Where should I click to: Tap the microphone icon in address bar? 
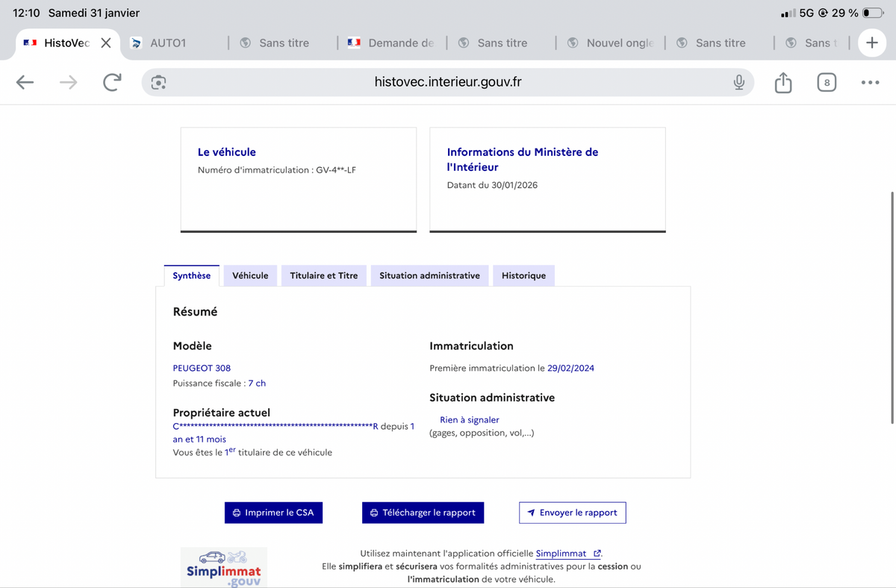coord(738,82)
